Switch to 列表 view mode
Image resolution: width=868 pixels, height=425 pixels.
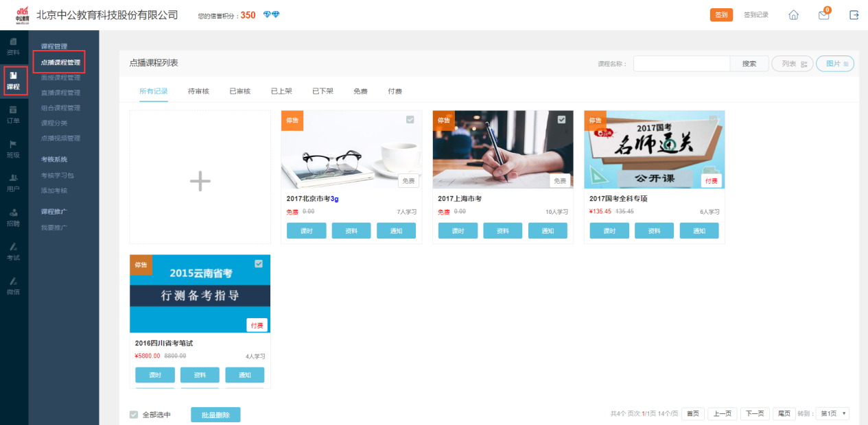pos(793,64)
